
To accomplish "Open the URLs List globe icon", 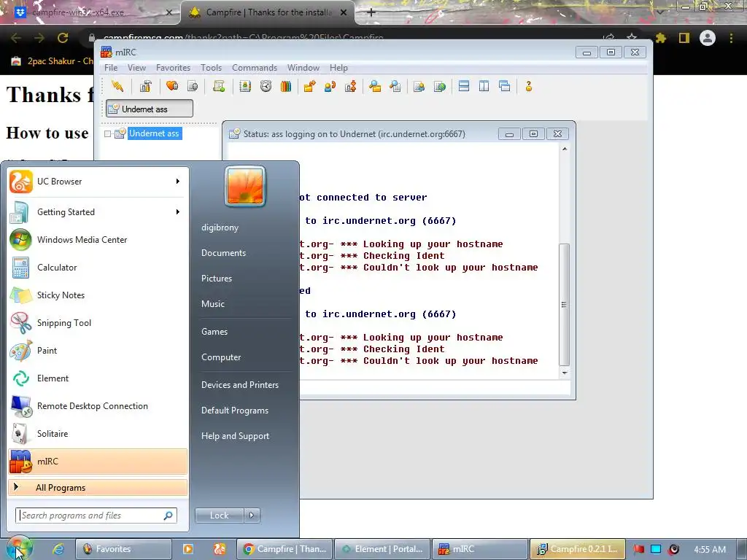I will coord(440,86).
